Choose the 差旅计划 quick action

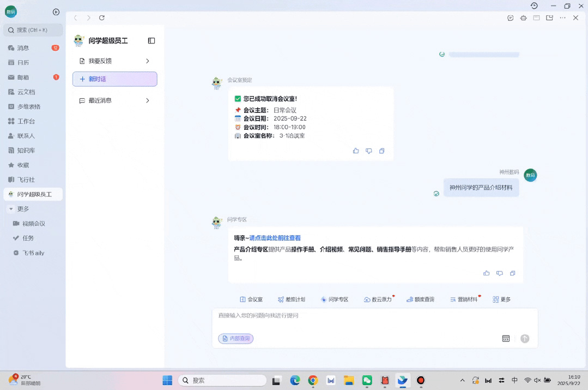[292, 299]
